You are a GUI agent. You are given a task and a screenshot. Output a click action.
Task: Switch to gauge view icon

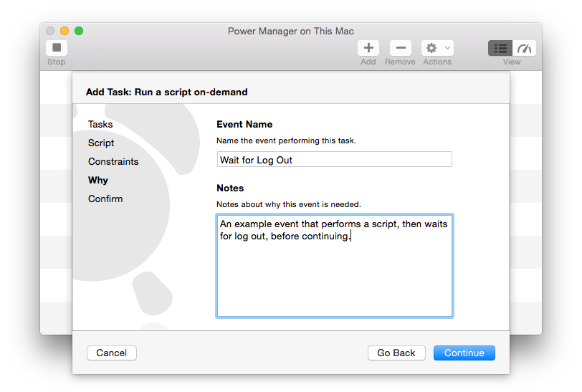[x=525, y=48]
